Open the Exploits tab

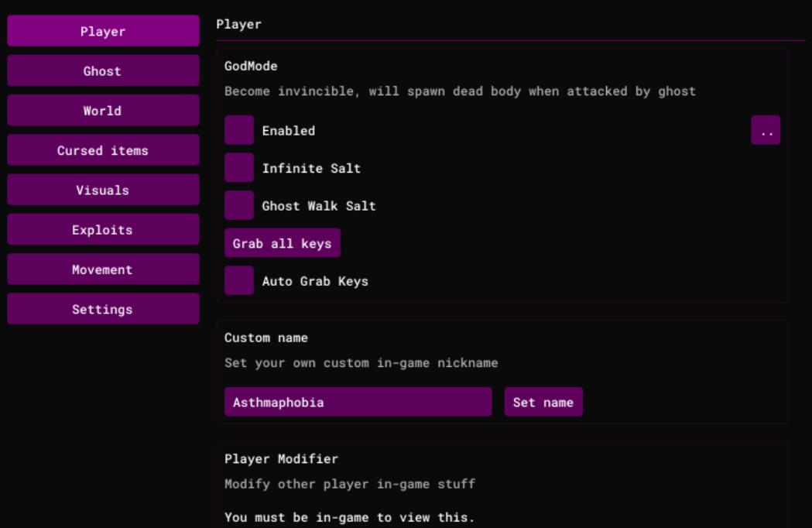(103, 229)
